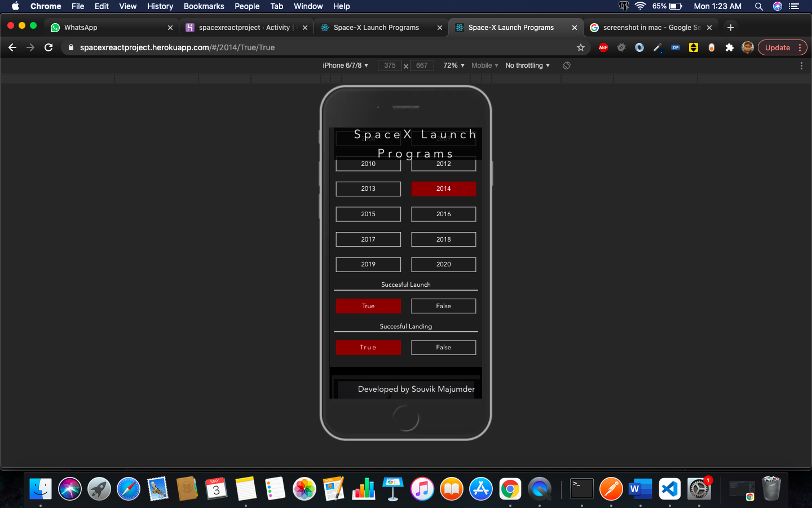
Task: Rotate the device viewport orientation
Action: coord(567,65)
